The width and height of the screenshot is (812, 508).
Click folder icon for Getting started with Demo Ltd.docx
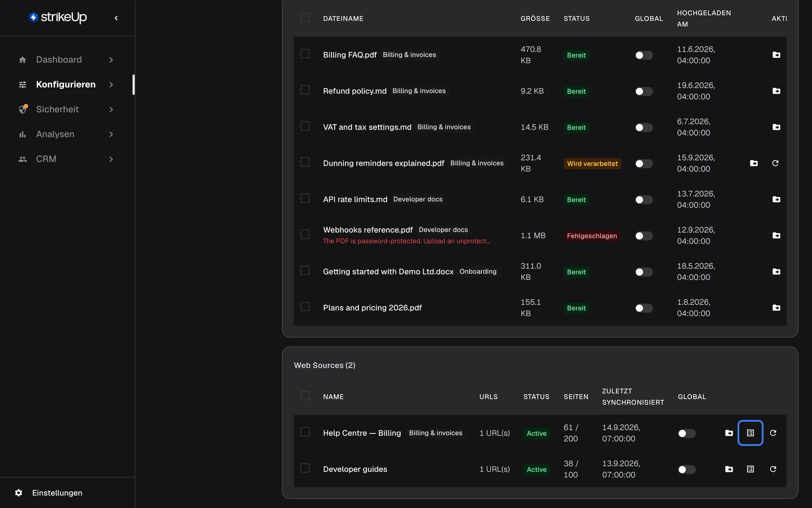click(776, 271)
